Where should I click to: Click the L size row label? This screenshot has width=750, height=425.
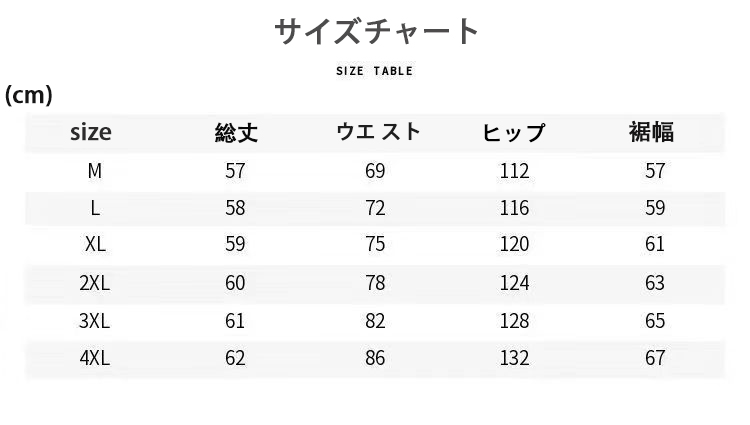[95, 208]
